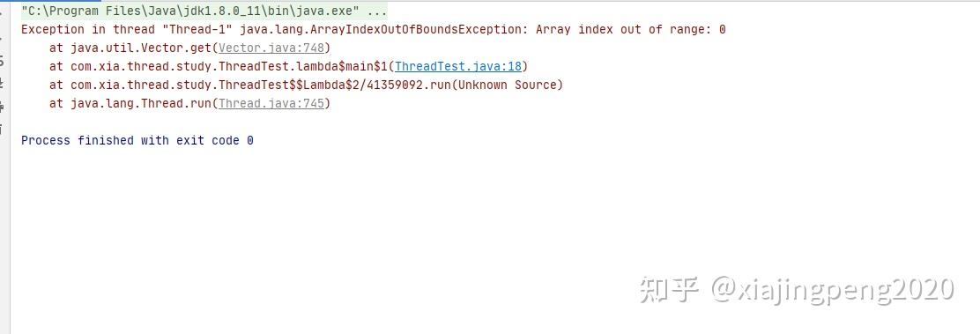Click the Up the Stack Trace arrow icon

click(3, 11)
